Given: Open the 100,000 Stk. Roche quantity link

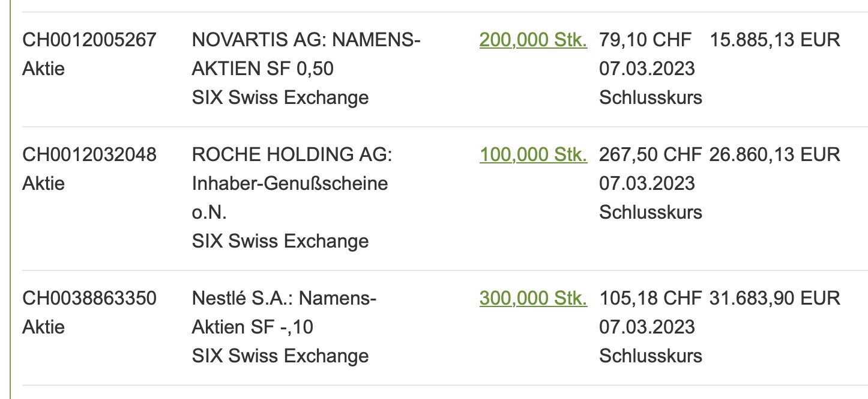Looking at the screenshot, I should (533, 155).
